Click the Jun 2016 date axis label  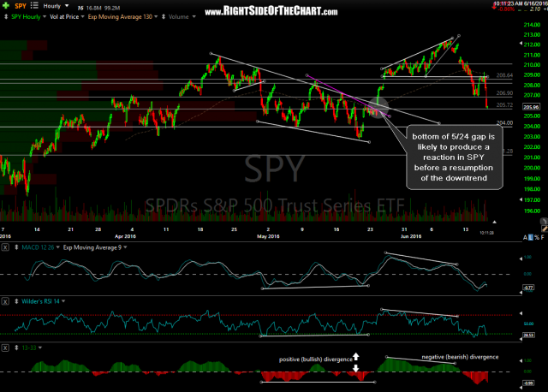click(411, 236)
